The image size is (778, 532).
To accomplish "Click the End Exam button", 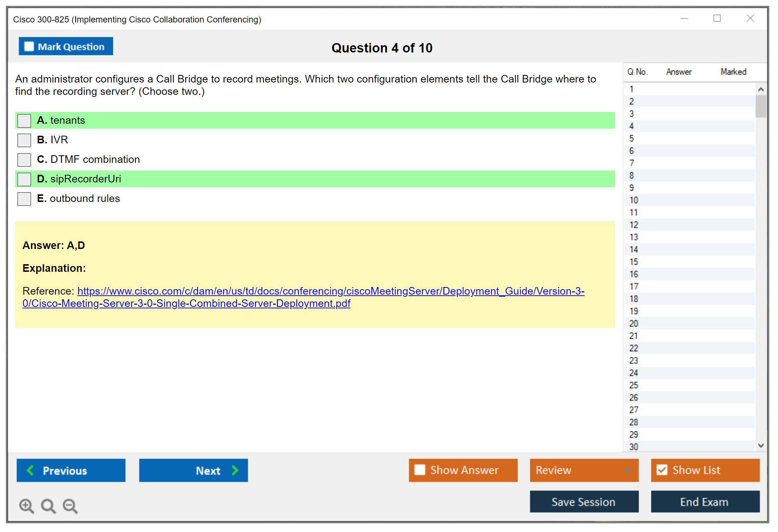I will (x=705, y=502).
